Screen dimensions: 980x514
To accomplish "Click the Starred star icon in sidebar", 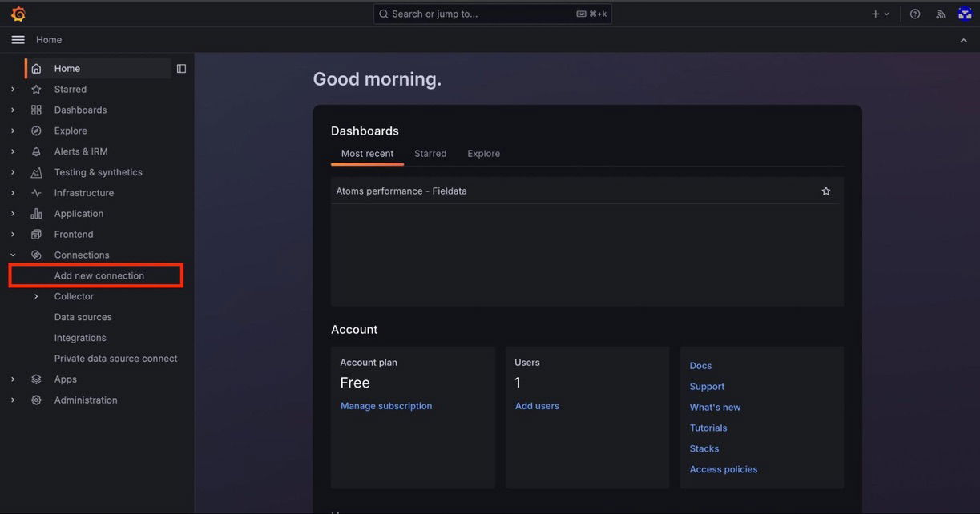I will click(36, 90).
